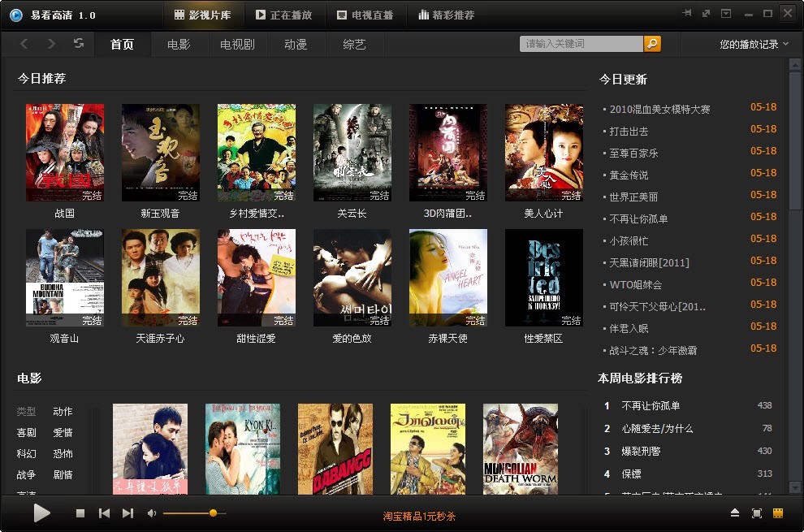804x532 pixels.
Task: Click the pin-on-top icon in title bar
Action: coord(687,13)
